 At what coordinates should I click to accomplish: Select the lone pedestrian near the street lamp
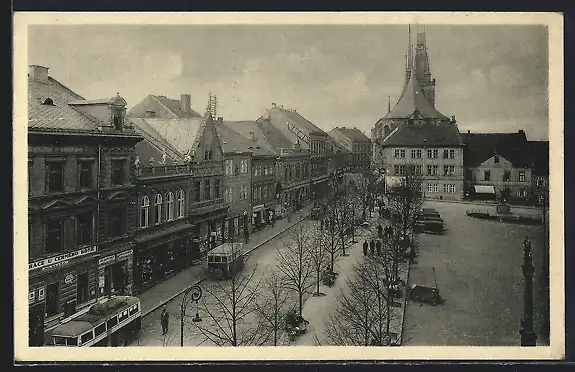[165, 321]
